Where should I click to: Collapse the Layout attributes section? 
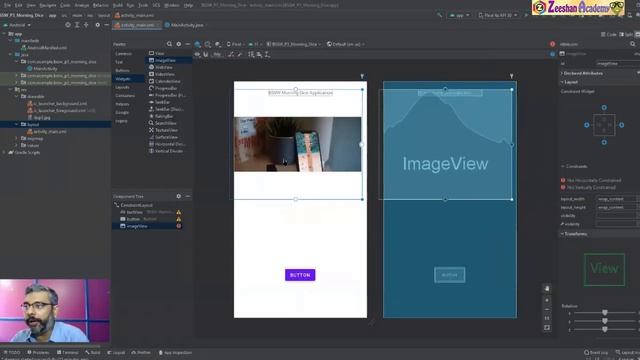[570, 82]
